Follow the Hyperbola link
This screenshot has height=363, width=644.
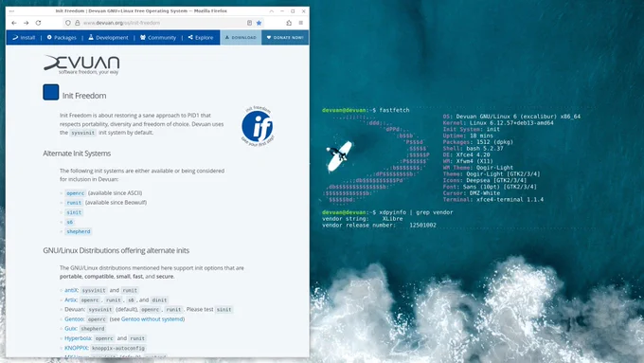(78, 338)
